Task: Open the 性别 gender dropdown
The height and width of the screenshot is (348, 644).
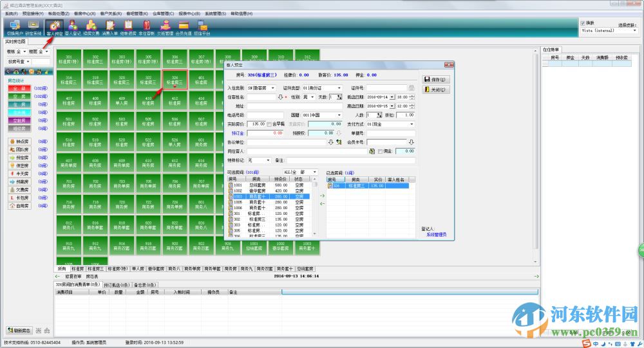Action: 312,97
